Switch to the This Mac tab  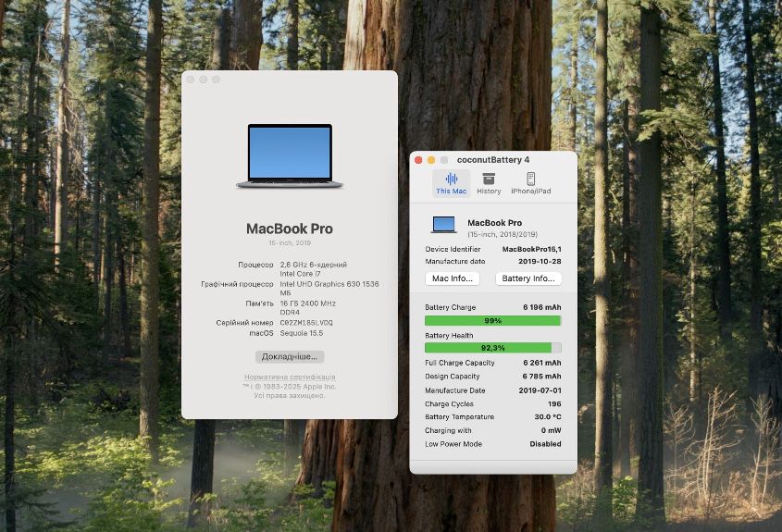pyautogui.click(x=451, y=183)
